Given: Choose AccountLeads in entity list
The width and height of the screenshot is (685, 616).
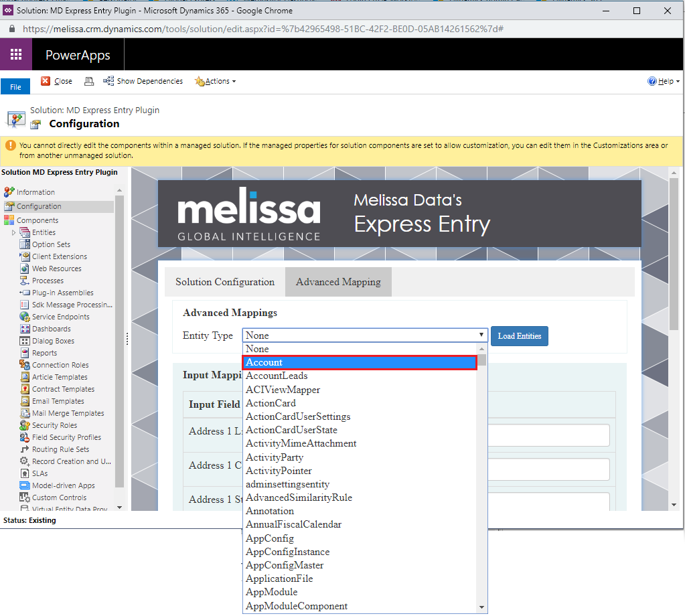Looking at the screenshot, I should [x=359, y=376].
